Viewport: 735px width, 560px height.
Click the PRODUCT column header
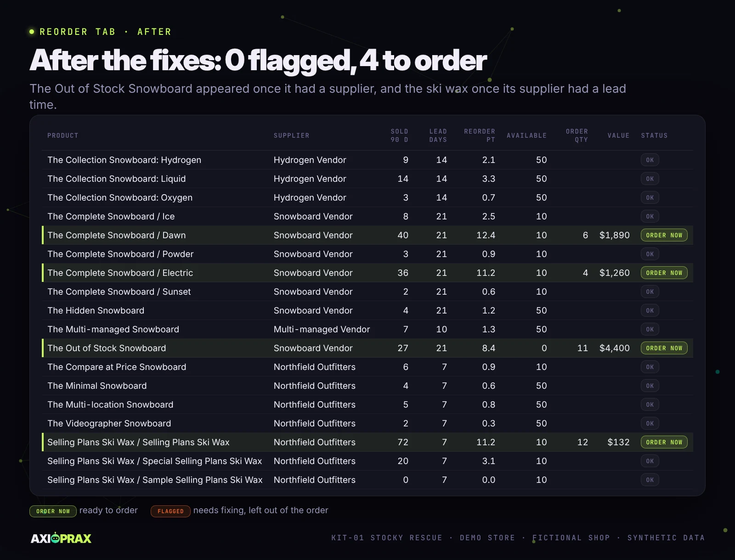click(63, 135)
